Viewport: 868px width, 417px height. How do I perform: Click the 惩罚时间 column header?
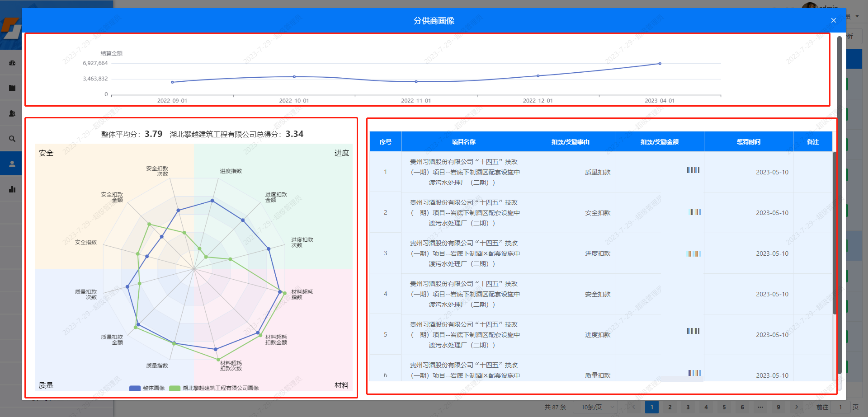(x=748, y=142)
